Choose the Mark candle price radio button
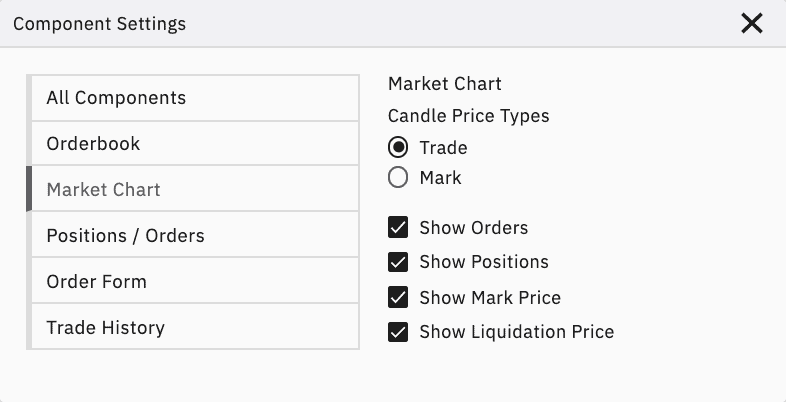 tap(398, 178)
